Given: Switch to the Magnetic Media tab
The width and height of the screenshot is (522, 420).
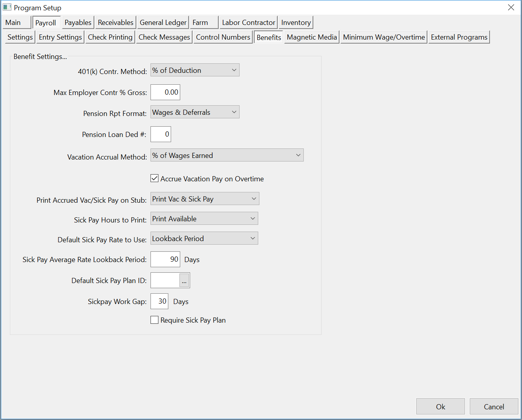Looking at the screenshot, I should click(x=312, y=37).
